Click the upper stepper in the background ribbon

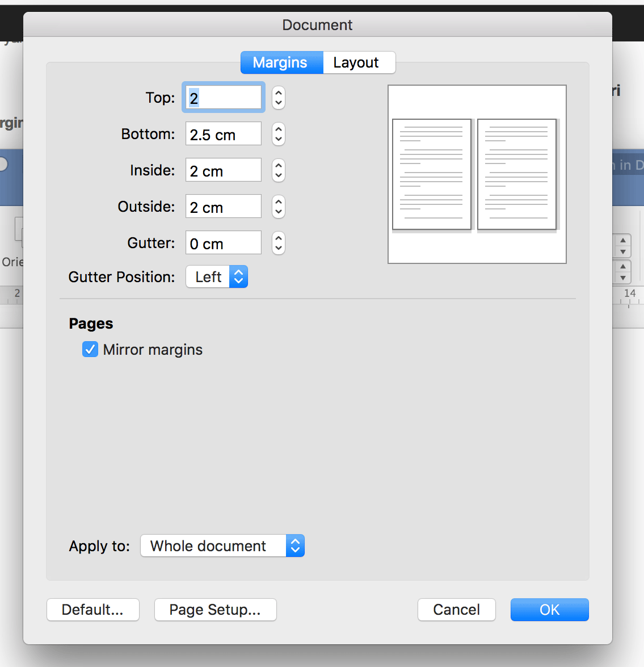(623, 246)
